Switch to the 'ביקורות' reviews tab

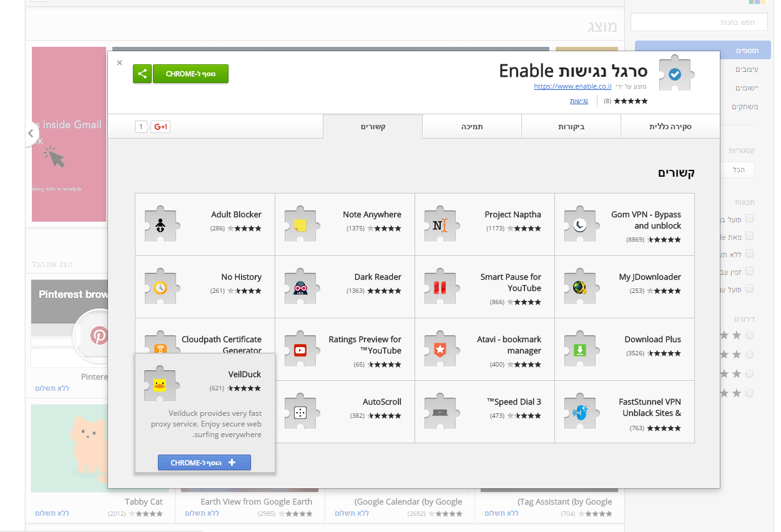click(x=571, y=127)
